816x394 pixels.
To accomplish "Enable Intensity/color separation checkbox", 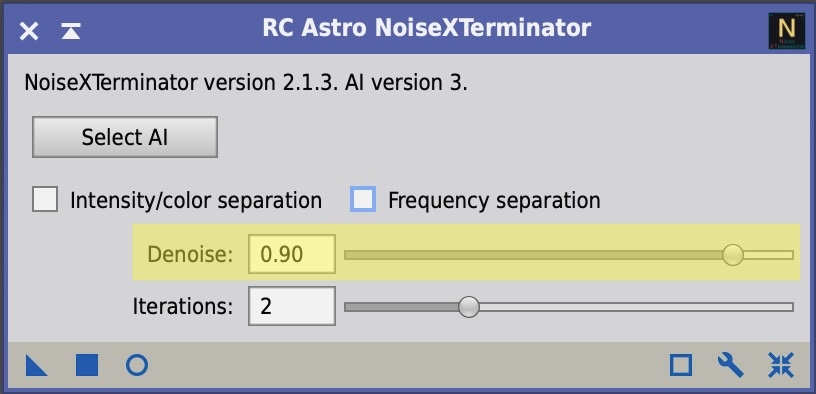I will tap(45, 199).
